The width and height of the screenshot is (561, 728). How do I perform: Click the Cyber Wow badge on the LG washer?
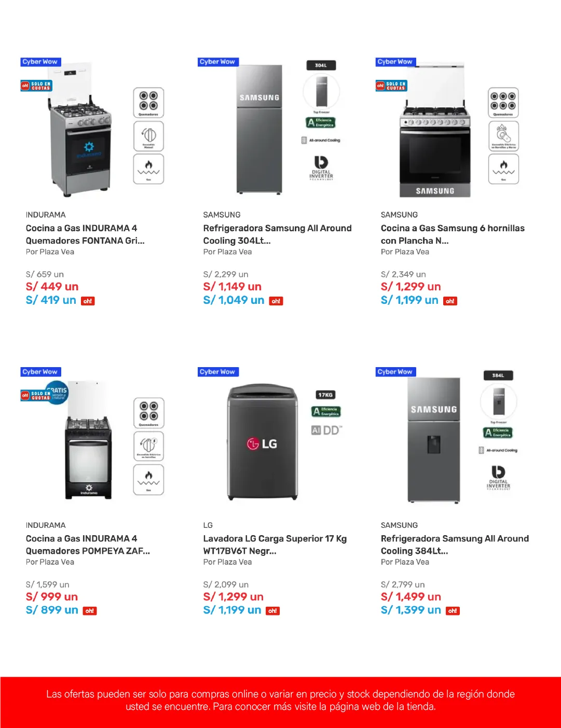pos(217,372)
